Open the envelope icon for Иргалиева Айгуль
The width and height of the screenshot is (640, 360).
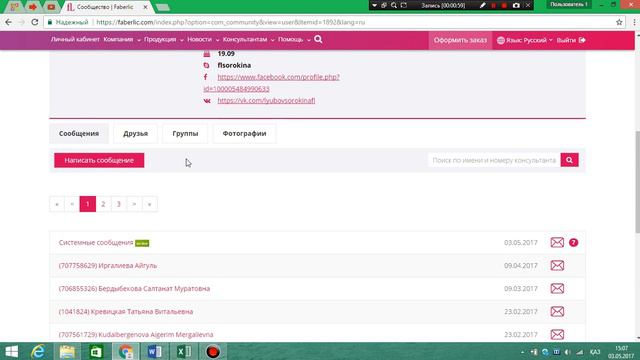click(x=557, y=265)
